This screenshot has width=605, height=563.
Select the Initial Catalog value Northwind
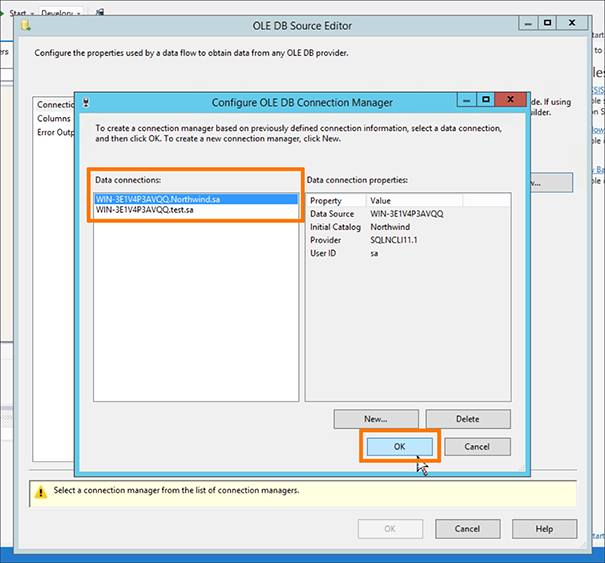pyautogui.click(x=390, y=227)
